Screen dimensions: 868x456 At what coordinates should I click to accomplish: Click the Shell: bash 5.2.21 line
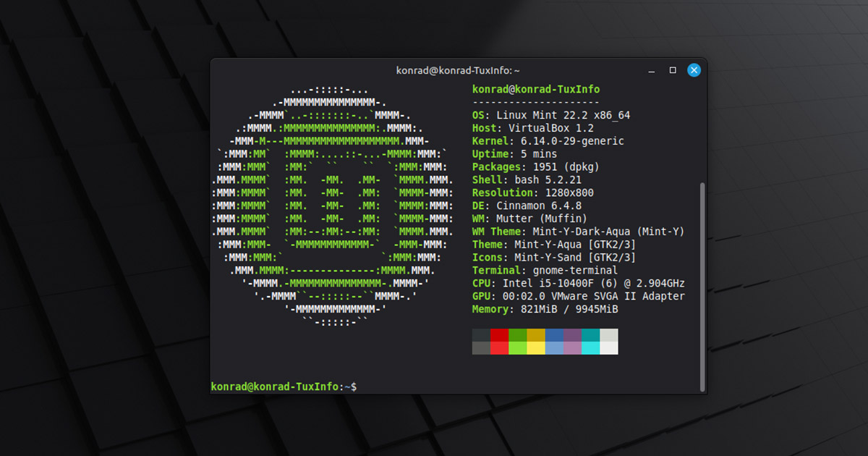527,180
